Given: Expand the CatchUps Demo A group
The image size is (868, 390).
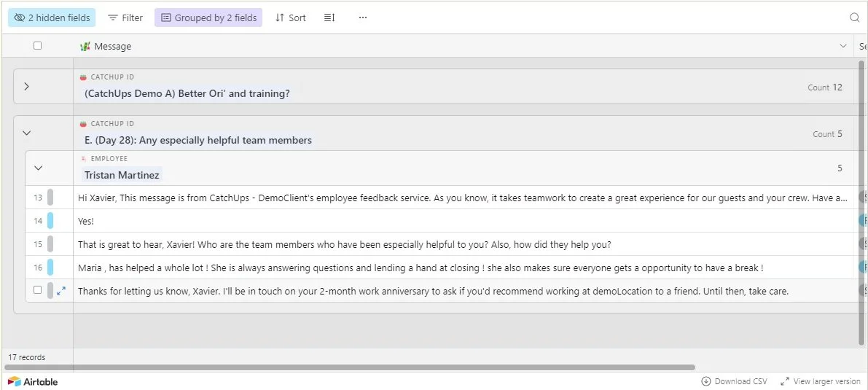Looking at the screenshot, I should [26, 87].
